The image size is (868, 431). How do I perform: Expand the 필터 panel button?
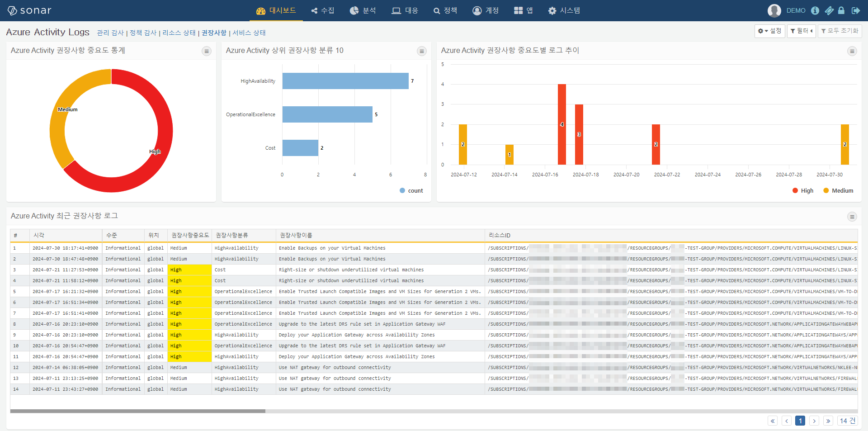pyautogui.click(x=802, y=31)
